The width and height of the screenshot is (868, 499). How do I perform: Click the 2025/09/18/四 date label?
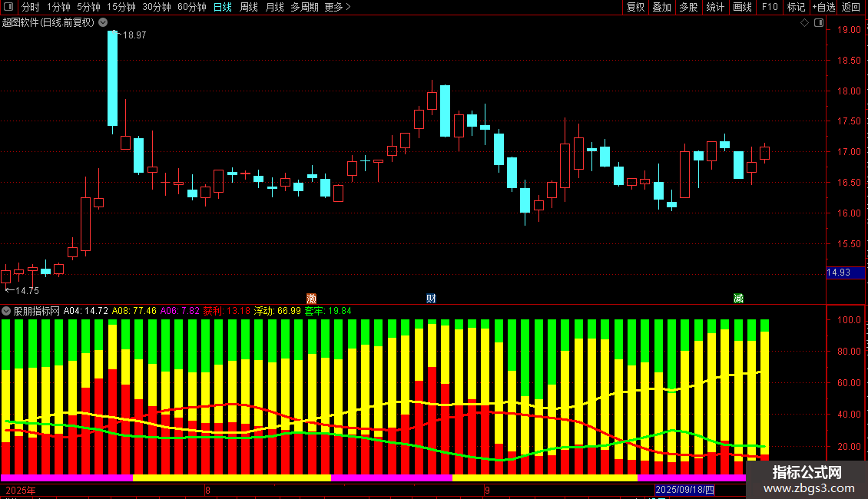point(684,490)
